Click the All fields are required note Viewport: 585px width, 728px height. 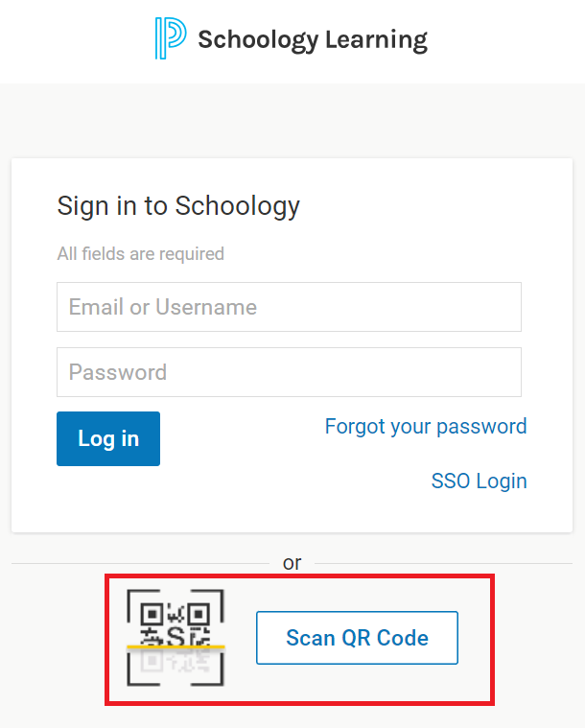click(x=141, y=254)
